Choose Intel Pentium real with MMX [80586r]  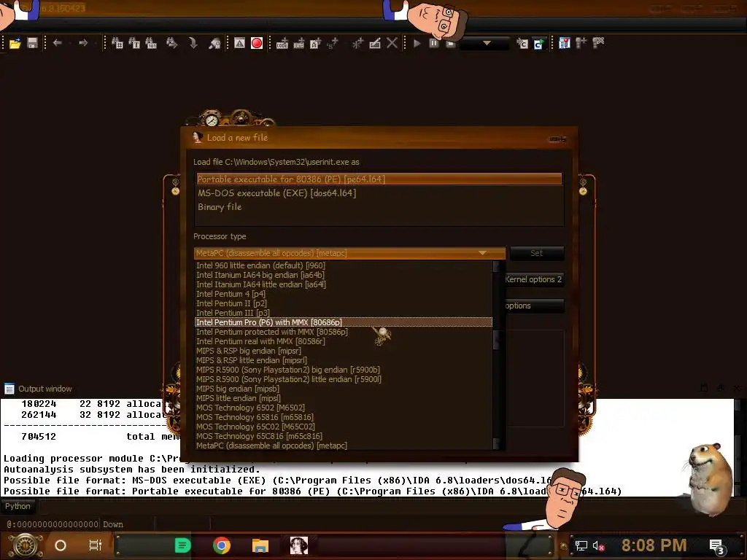(x=344, y=341)
